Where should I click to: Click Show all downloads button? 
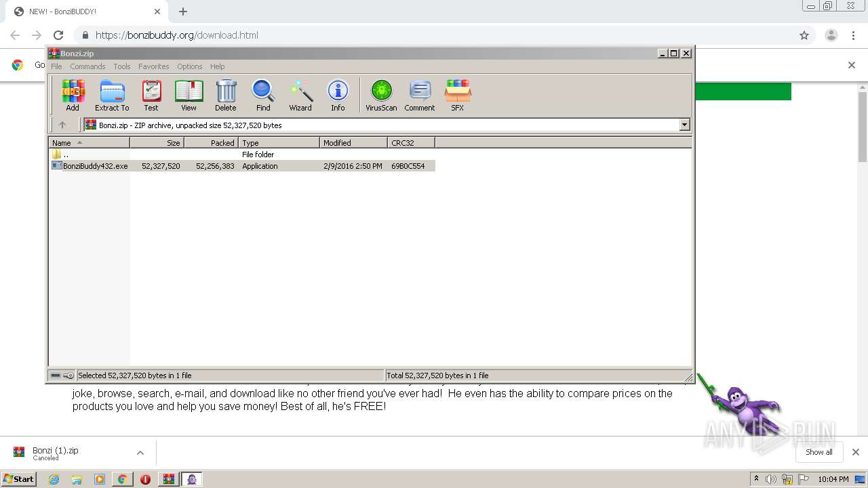pyautogui.click(x=819, y=452)
